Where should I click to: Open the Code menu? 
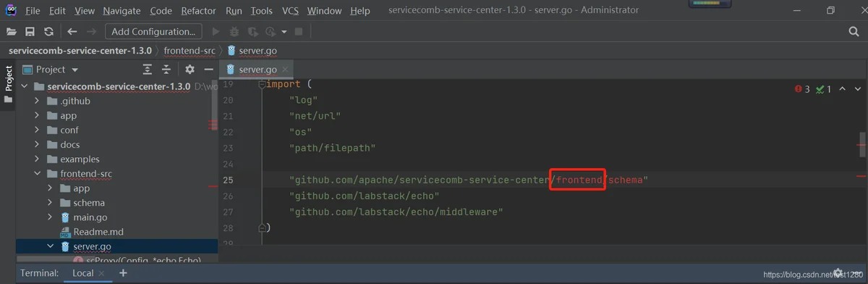click(161, 11)
